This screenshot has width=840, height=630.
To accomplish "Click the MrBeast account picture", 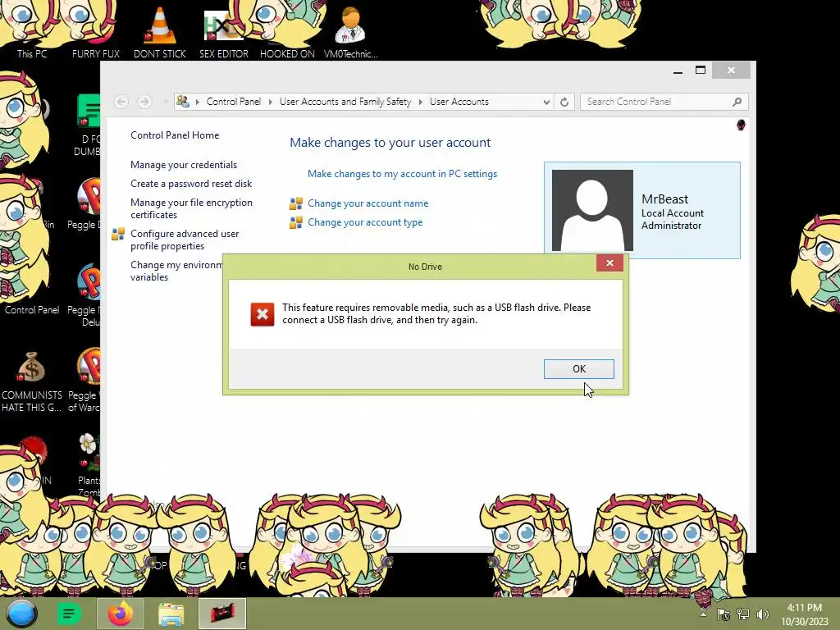I will pyautogui.click(x=592, y=210).
